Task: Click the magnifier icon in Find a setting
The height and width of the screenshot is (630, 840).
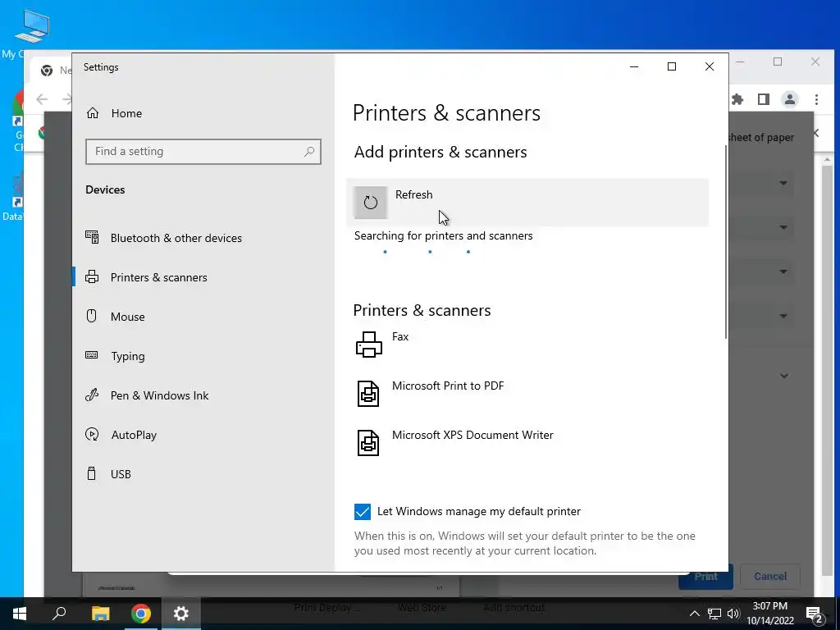Action: pyautogui.click(x=309, y=152)
